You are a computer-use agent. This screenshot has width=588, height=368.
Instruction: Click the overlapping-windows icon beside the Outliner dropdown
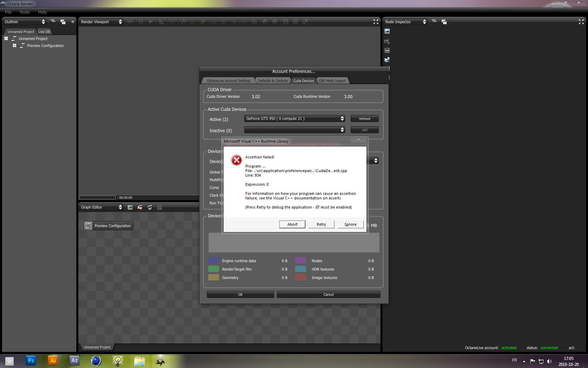coord(63,22)
